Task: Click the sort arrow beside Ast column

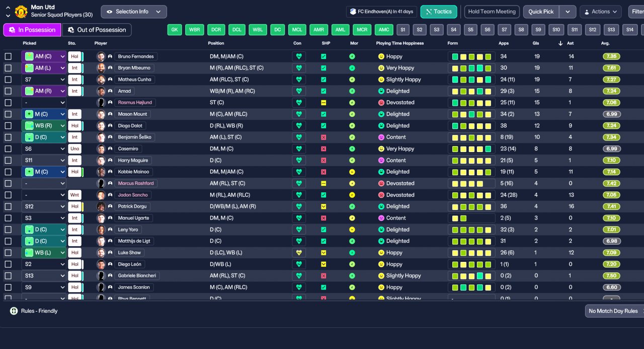Action: pyautogui.click(x=560, y=43)
